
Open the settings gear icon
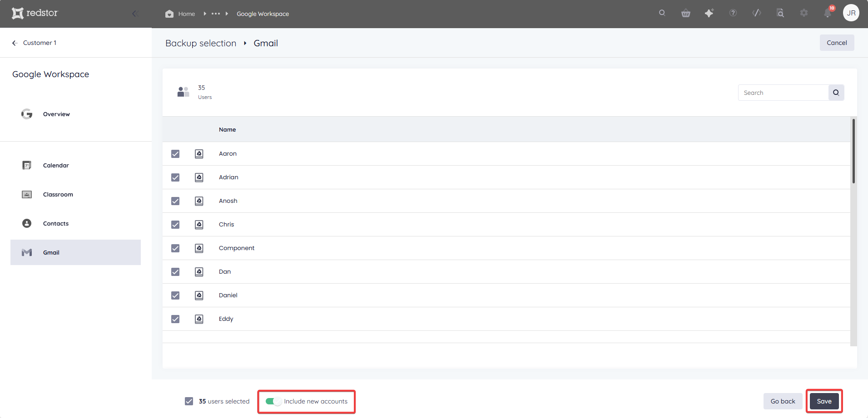point(804,13)
